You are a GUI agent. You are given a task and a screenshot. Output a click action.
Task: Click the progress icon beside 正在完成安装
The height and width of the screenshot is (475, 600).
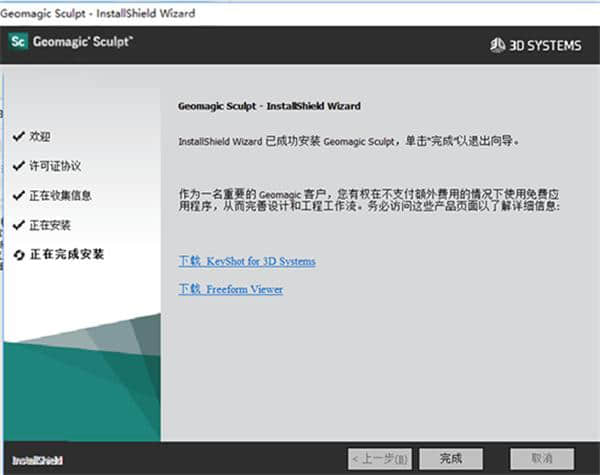18,254
